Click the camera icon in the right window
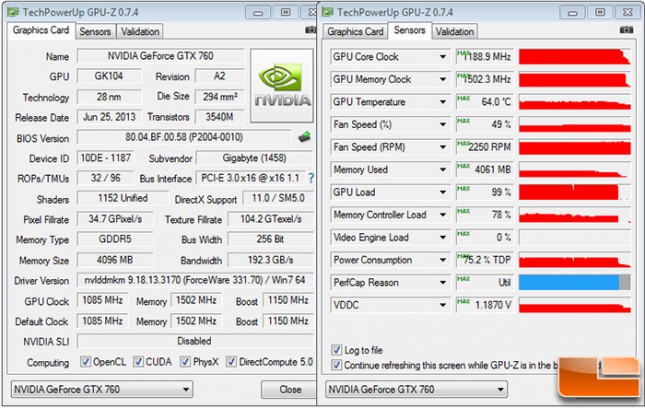Image resolution: width=645 pixels, height=408 pixels. [626, 30]
